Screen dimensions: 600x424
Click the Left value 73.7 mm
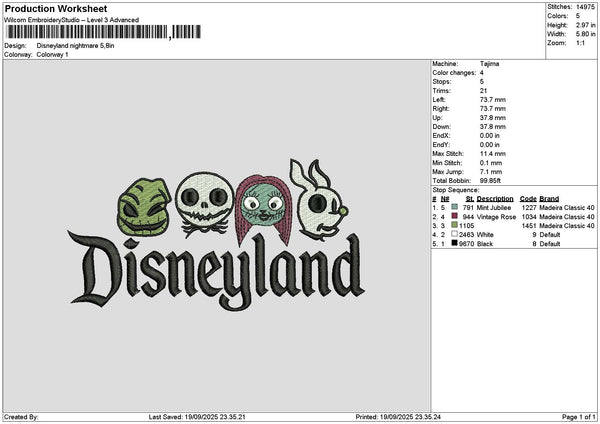click(x=493, y=100)
